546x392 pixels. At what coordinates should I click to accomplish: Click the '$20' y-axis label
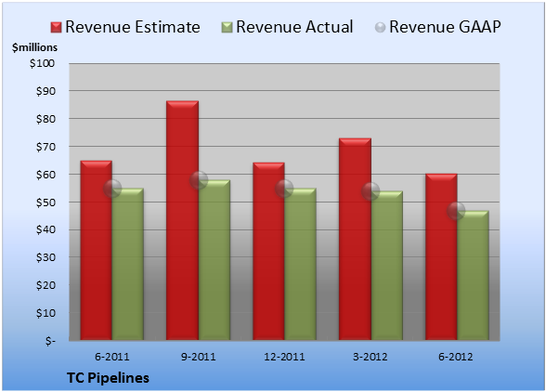[45, 285]
